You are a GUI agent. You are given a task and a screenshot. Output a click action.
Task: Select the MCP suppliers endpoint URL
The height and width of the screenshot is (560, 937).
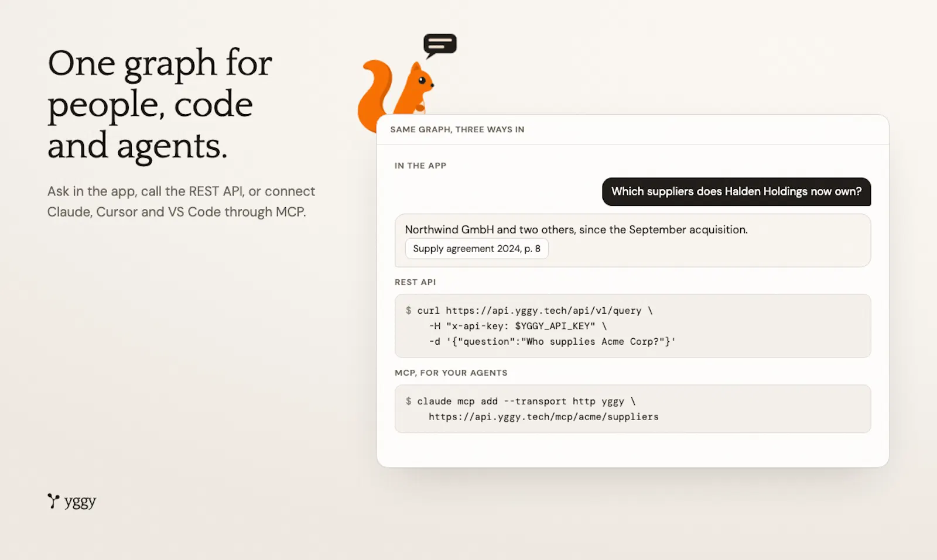[543, 417]
